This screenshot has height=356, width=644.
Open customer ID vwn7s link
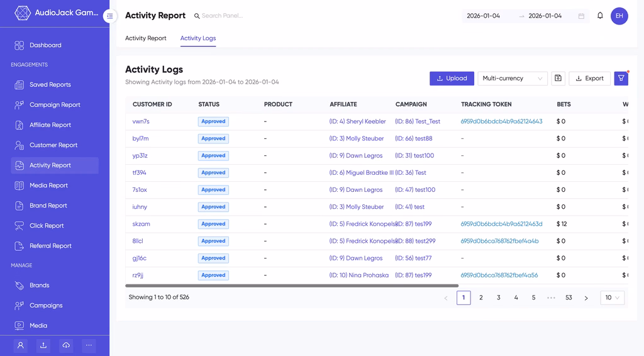coord(141,121)
